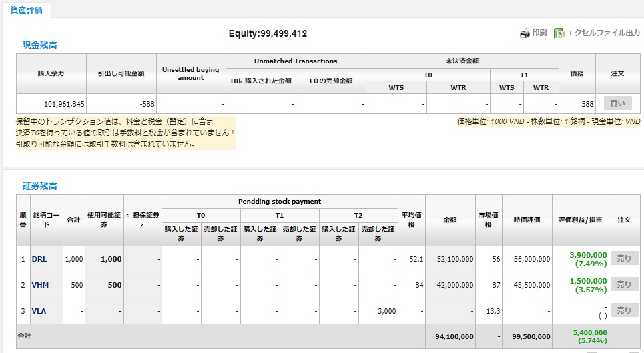Screen dimensions: 644x353
Task: Click the printer icon
Action: pos(525,33)
